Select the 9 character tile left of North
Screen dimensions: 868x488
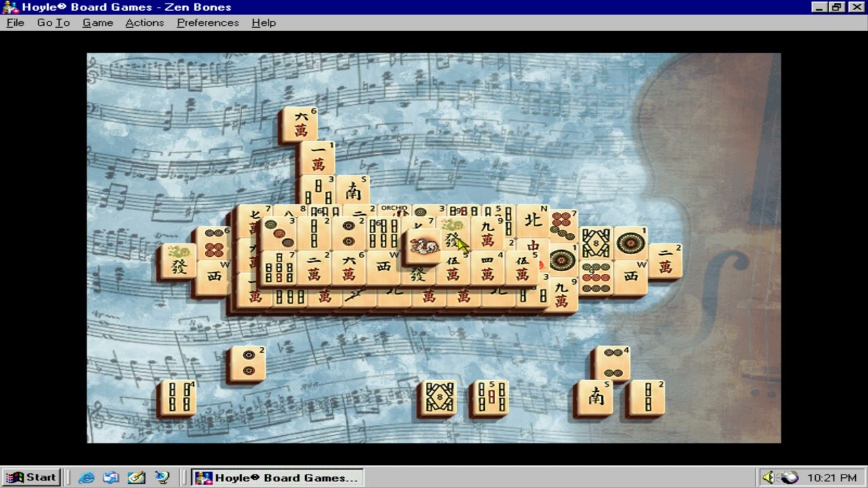click(x=488, y=233)
